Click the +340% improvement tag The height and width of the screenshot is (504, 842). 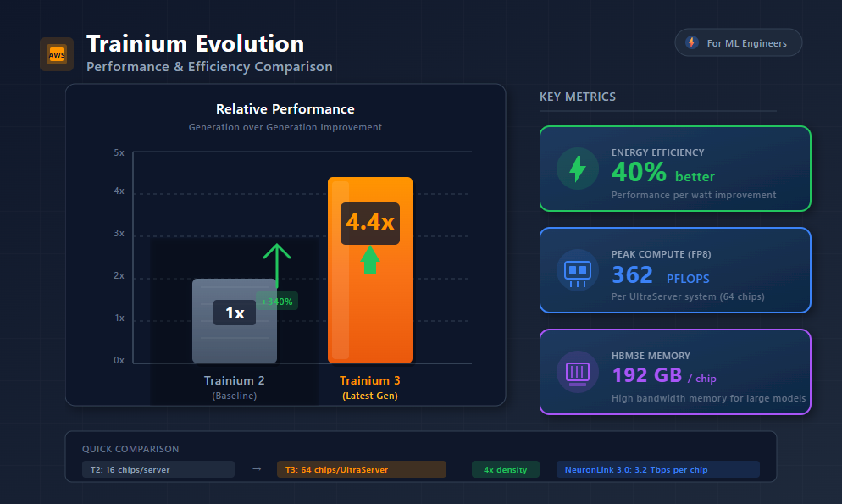[x=276, y=302]
